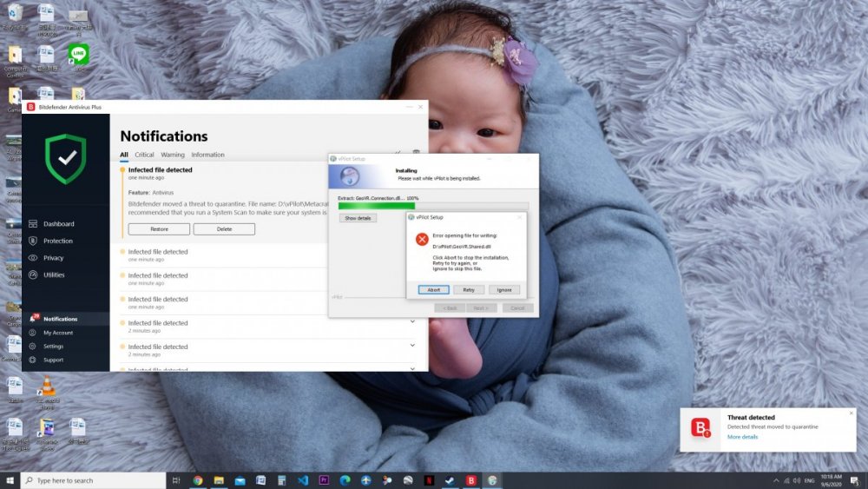Screen dimensions: 868x489
Task: Open the Privacy section
Action: coord(53,258)
